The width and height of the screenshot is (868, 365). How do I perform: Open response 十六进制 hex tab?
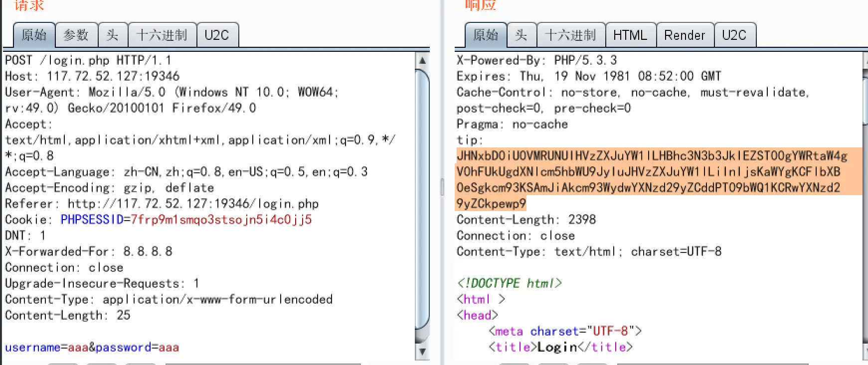click(570, 35)
